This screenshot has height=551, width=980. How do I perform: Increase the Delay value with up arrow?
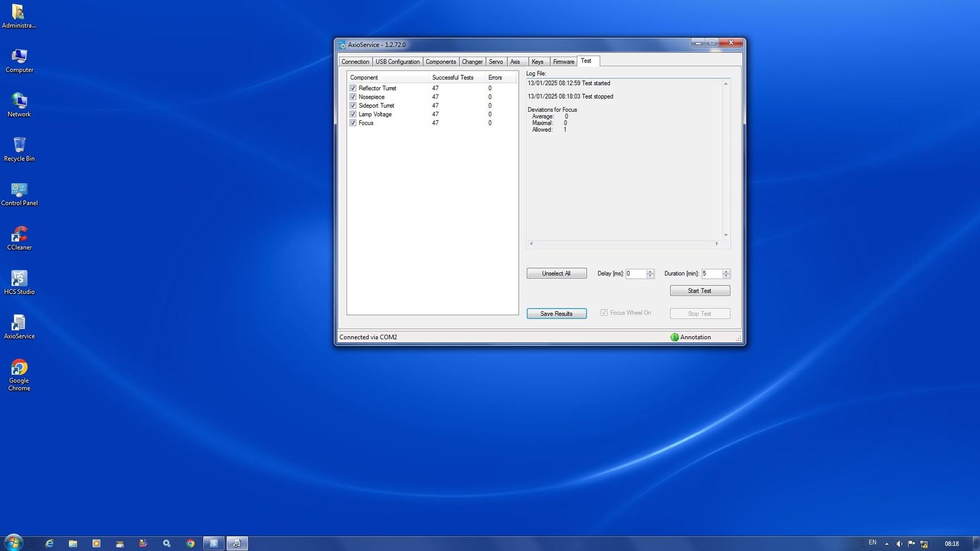point(650,271)
